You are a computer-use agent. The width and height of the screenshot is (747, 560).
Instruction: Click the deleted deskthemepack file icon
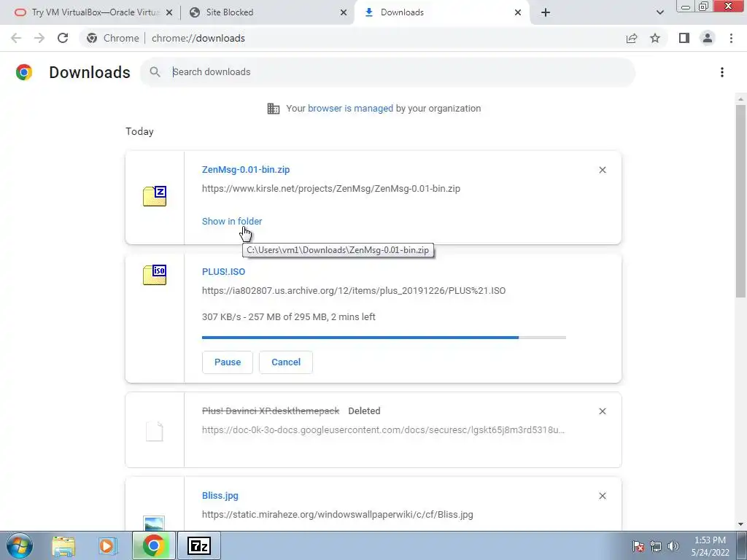(155, 432)
